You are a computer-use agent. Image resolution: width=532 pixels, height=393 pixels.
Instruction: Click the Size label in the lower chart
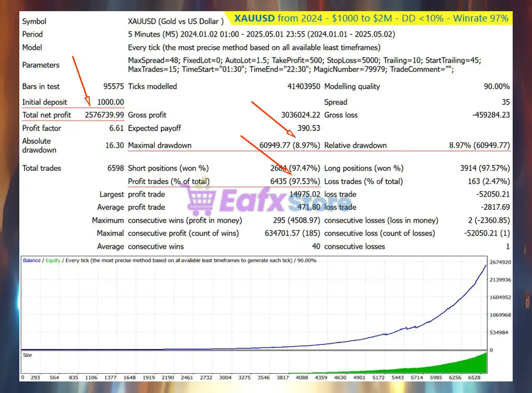point(27,355)
